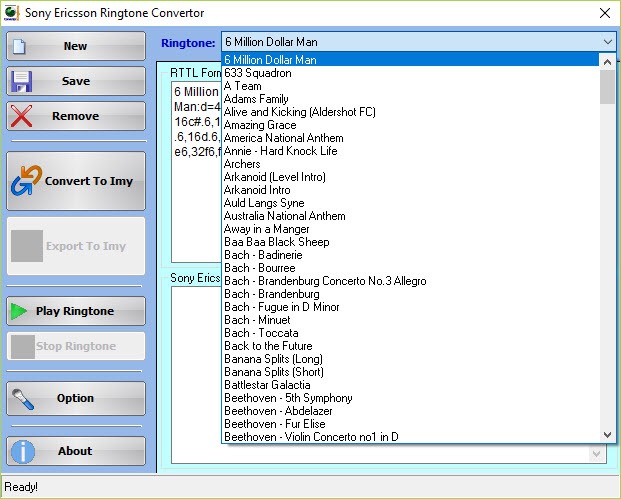
Task: Select 'Banana Splits (Short)'
Action: click(x=410, y=372)
